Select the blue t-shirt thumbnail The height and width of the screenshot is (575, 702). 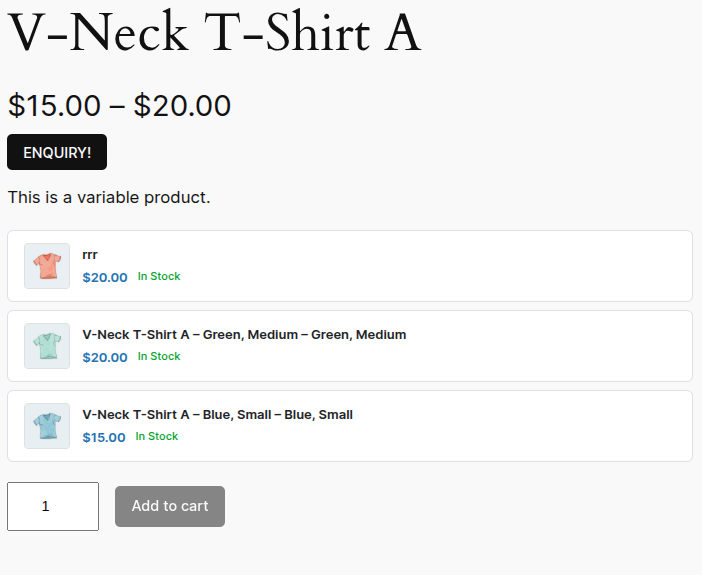coord(47,426)
